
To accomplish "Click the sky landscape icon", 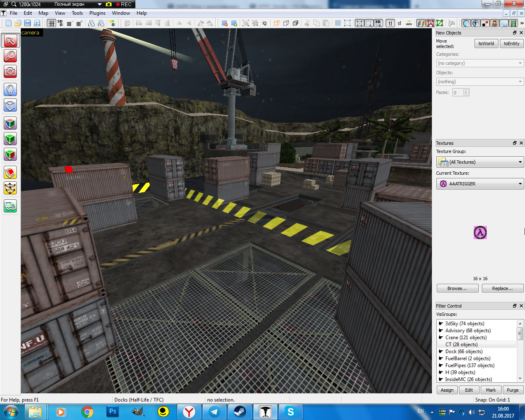I will tap(504, 23).
